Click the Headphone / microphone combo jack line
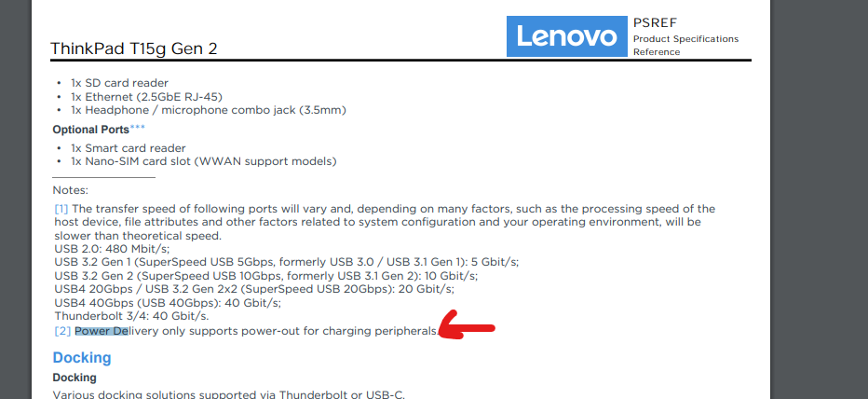Viewport: 868px width, 399px height. (208, 110)
